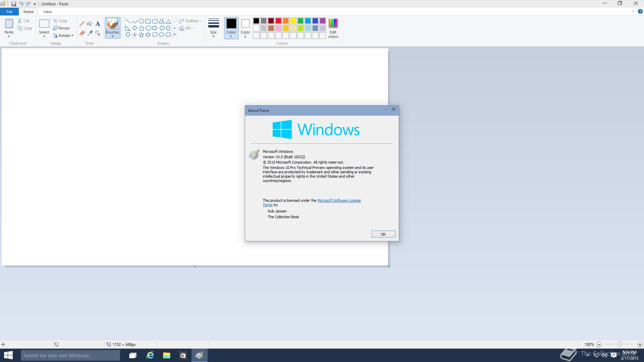Screen dimensions: 644x362
Task: Click the Save icon in quick access toolbar
Action: [14, 4]
